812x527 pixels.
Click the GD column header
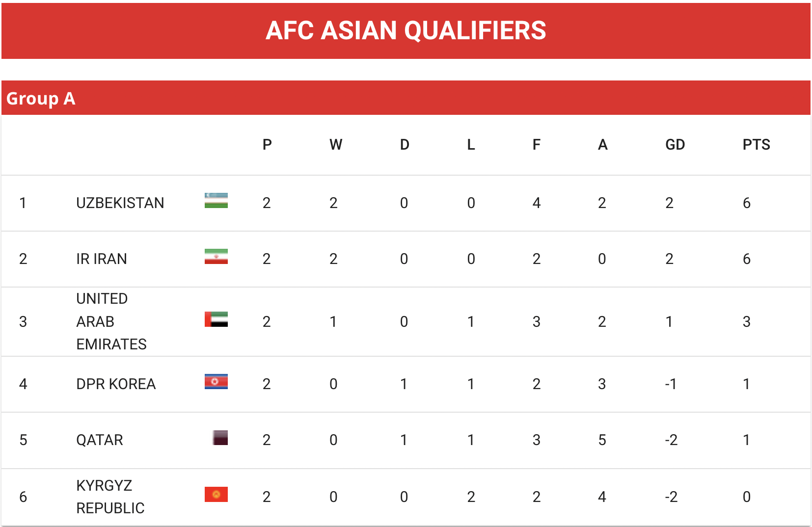coord(675,145)
